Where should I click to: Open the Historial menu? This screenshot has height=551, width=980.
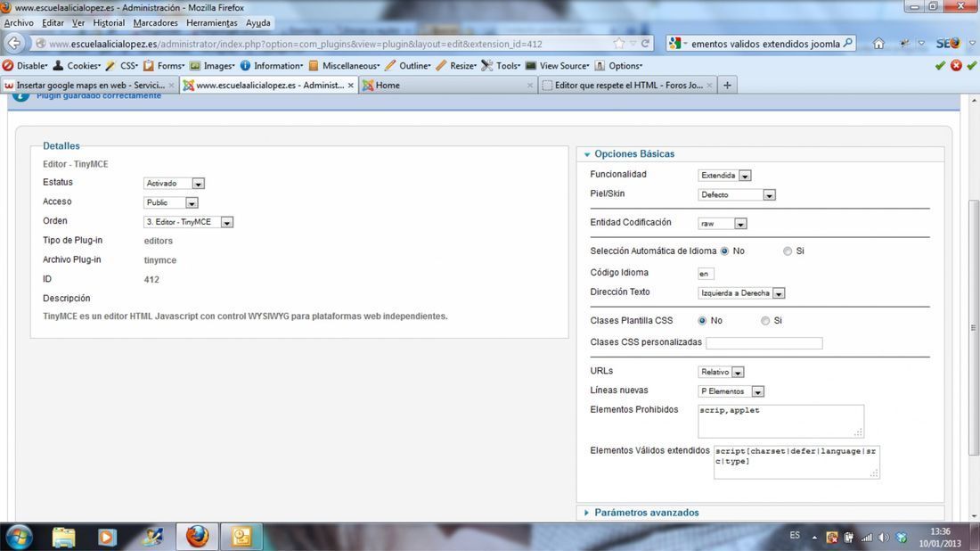tap(109, 23)
